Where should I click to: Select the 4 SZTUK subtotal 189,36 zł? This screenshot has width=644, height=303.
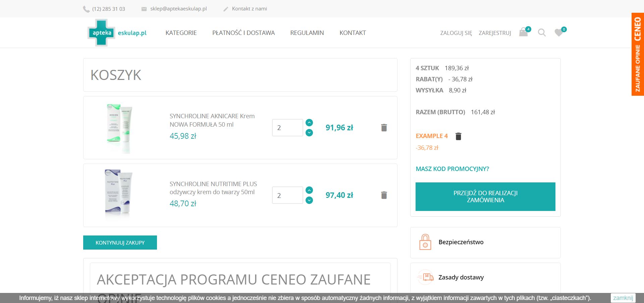tap(457, 68)
